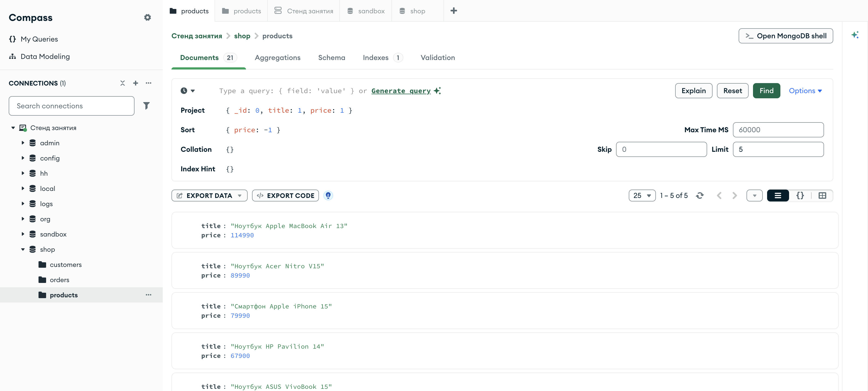Refresh the documents results

tap(700, 196)
